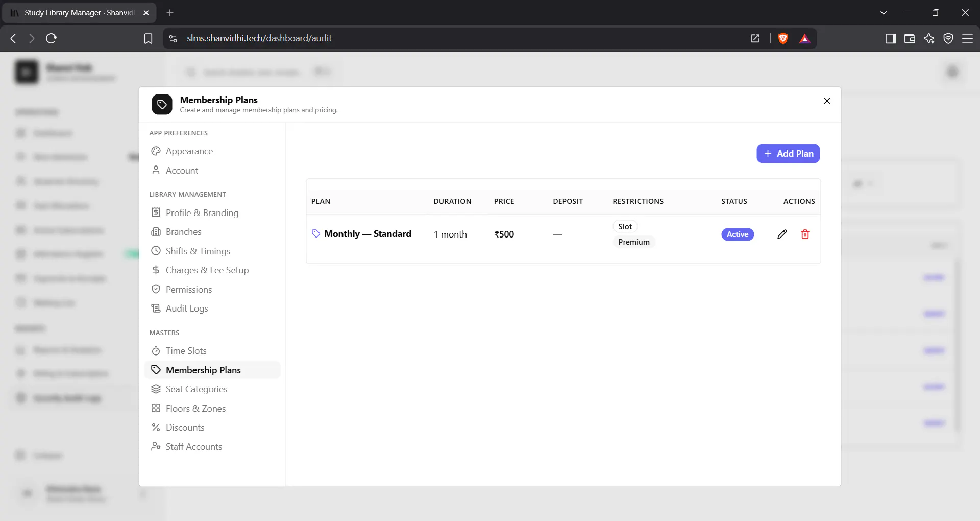Select Membership Plans sidebar item
The width and height of the screenshot is (980, 521).
[x=212, y=370]
